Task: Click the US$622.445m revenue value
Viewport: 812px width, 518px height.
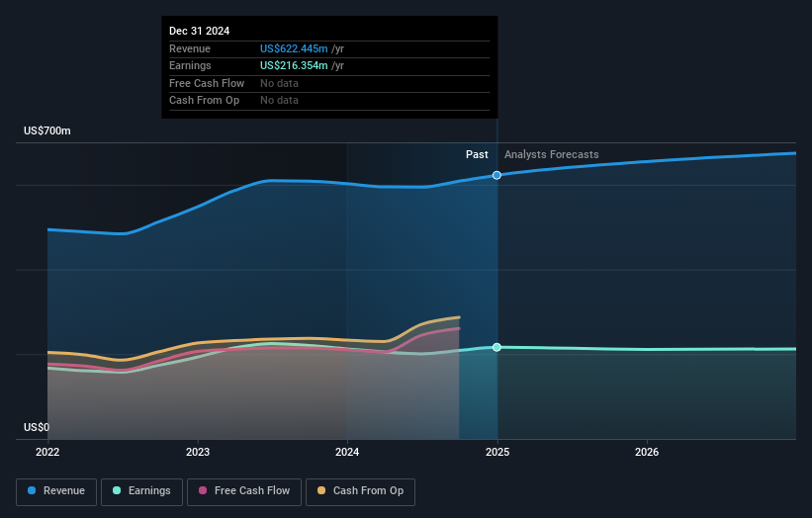Action: click(294, 48)
